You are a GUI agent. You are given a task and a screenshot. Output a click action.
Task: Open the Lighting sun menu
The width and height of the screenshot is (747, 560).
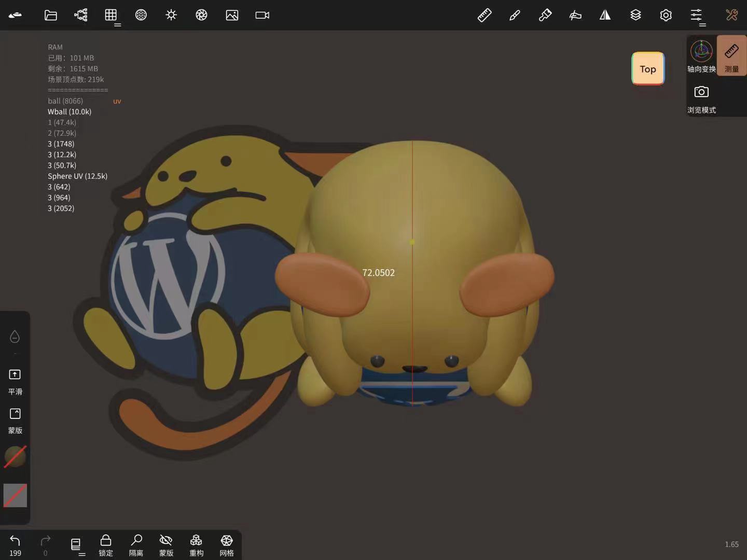[x=171, y=15]
